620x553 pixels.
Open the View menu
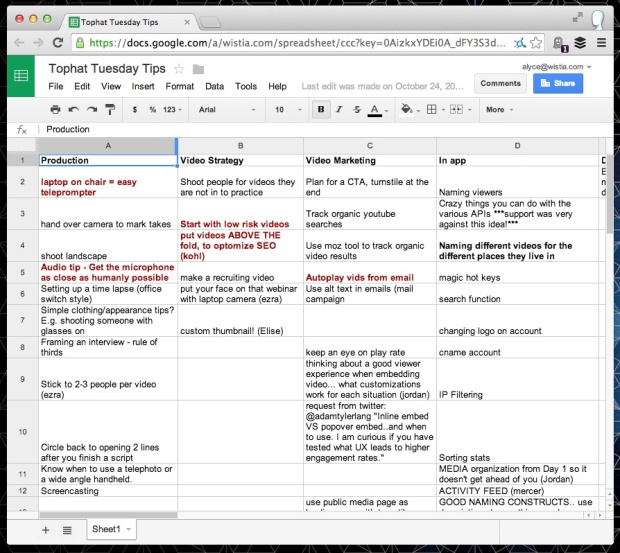[111, 86]
